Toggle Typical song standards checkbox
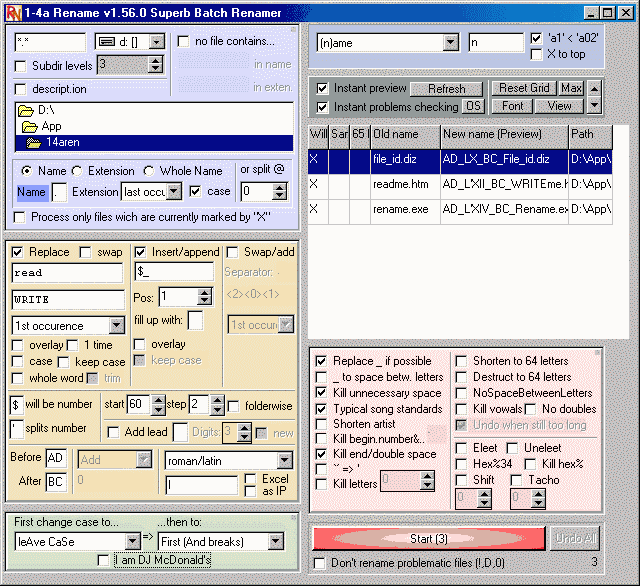The image size is (640, 586). pyautogui.click(x=321, y=409)
